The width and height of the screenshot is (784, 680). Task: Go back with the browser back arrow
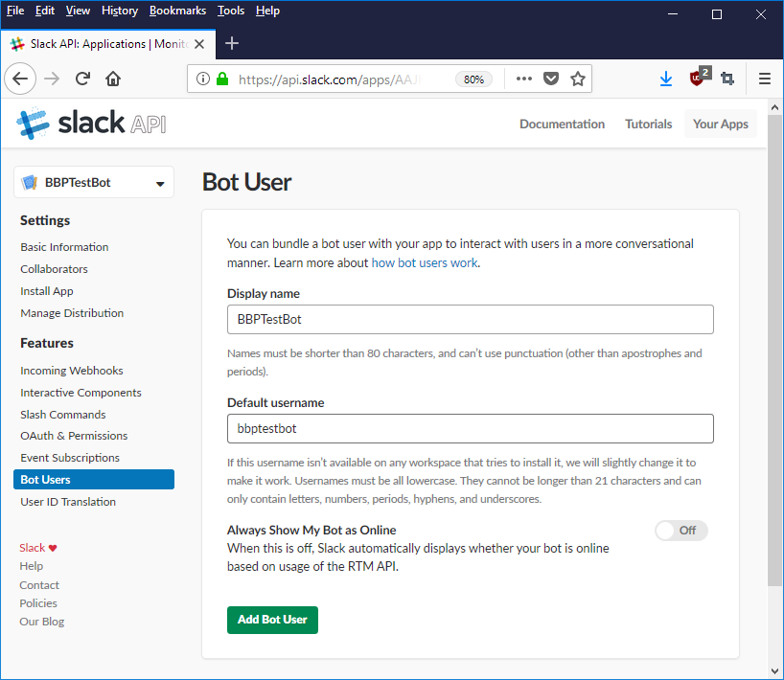pyautogui.click(x=20, y=79)
